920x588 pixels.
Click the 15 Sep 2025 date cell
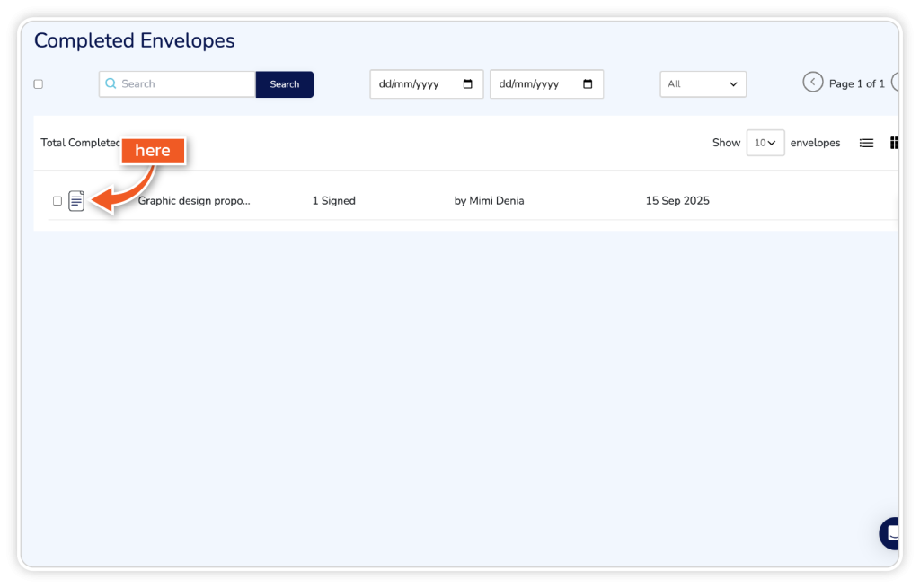[677, 201]
